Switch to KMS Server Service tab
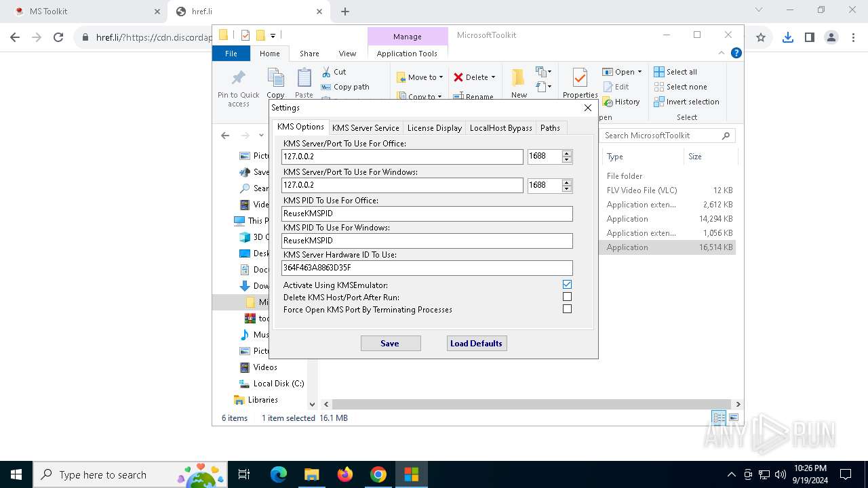Viewport: 868px width, 488px height. [366, 127]
